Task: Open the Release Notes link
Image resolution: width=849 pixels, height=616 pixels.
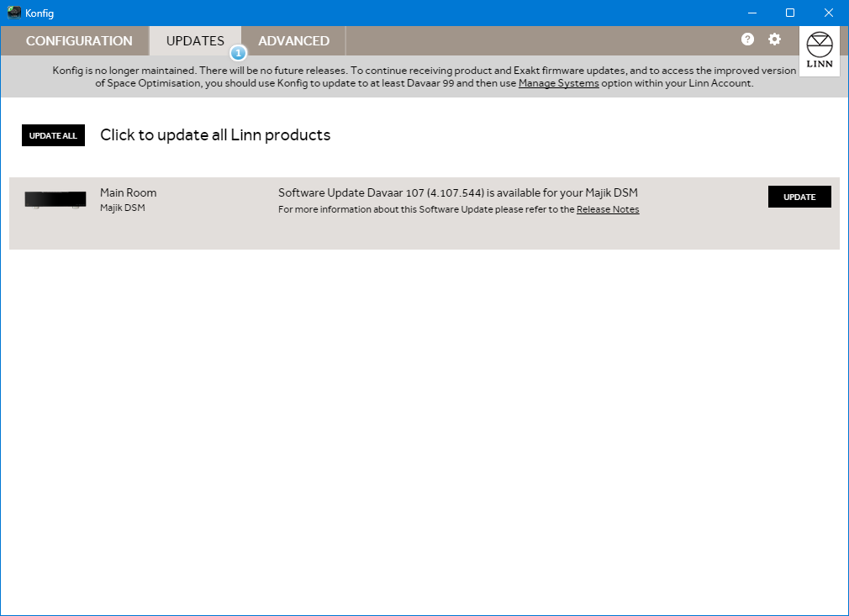Action: click(608, 209)
